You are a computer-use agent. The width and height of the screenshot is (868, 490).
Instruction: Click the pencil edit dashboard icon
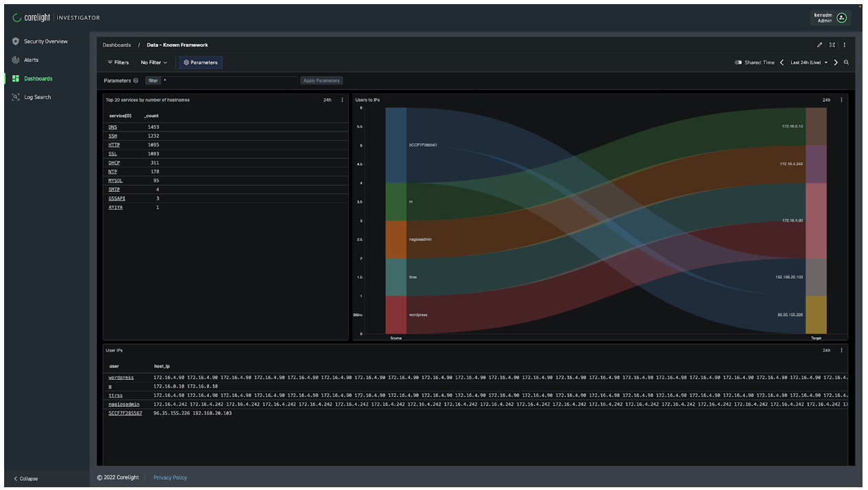tap(819, 45)
